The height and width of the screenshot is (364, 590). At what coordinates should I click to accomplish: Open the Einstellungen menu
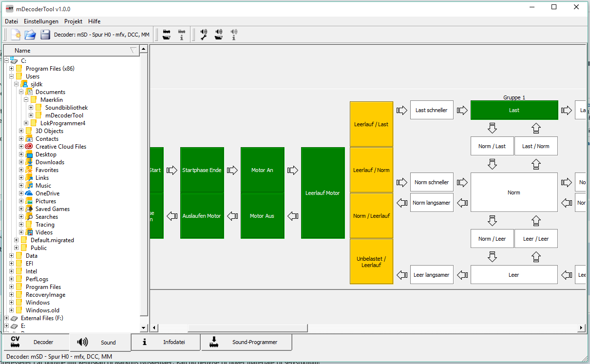point(41,21)
